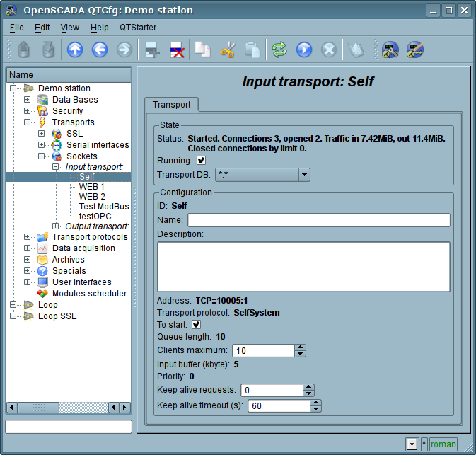Screen dimensions: 476x455
Task: Navigate back with the left arrow icon
Action: [100, 50]
